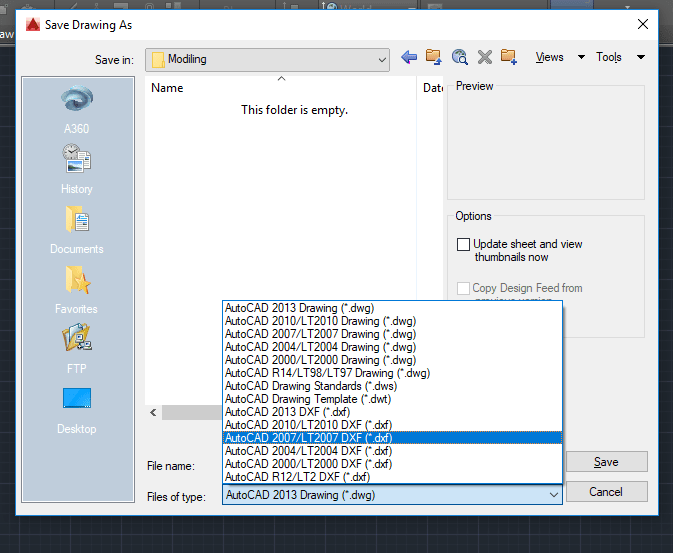Select AutoCAD 2000/LT2000 Drawing (*.dwg)
This screenshot has height=553, width=673.
click(392, 360)
